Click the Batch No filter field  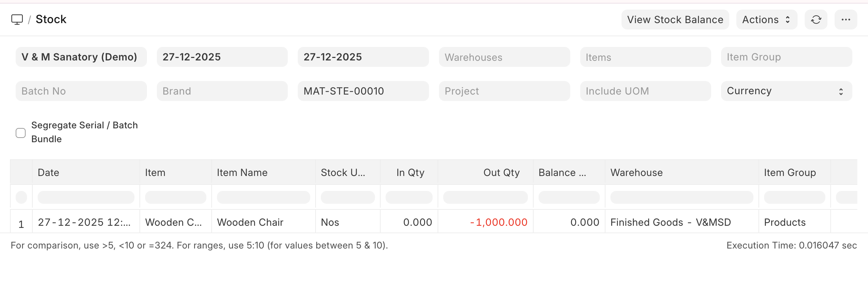[81, 91]
